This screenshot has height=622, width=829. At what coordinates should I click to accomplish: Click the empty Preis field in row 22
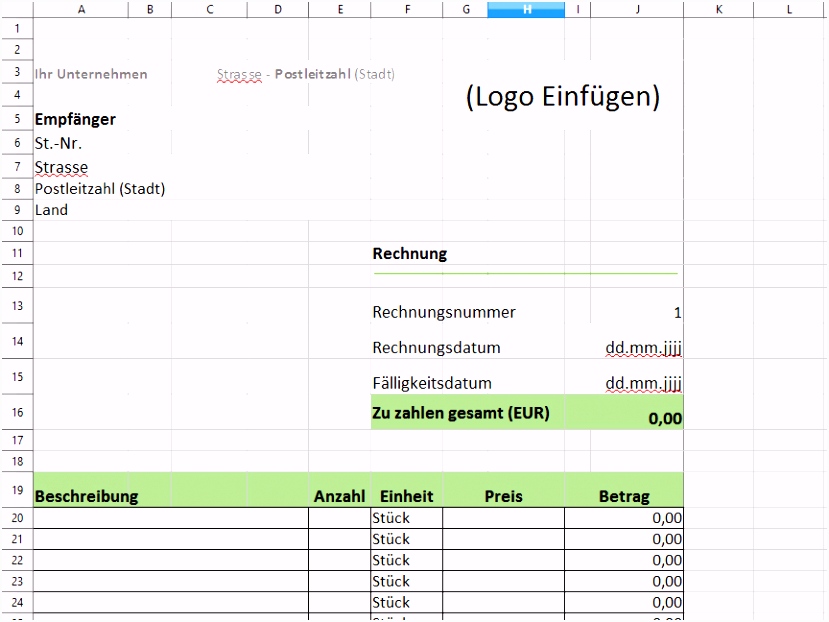tap(503, 560)
